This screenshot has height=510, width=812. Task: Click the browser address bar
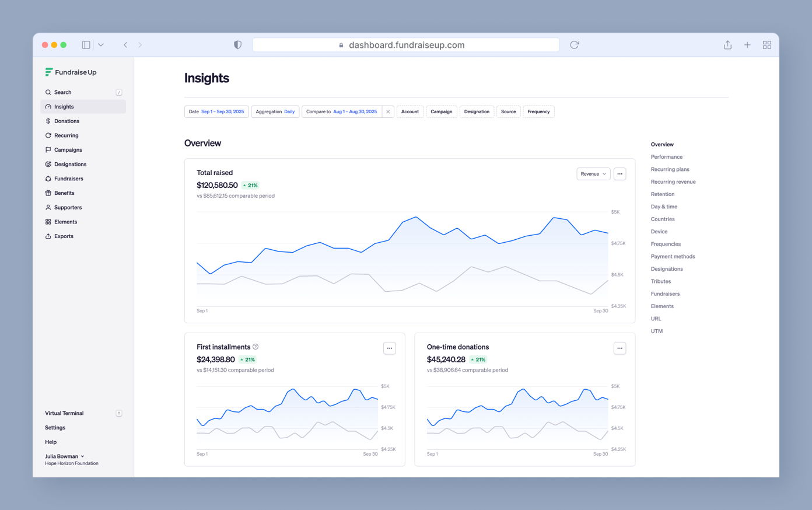(406, 45)
